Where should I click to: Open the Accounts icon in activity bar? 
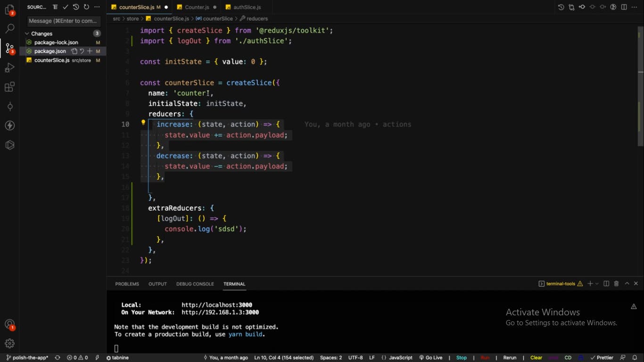click(9, 324)
